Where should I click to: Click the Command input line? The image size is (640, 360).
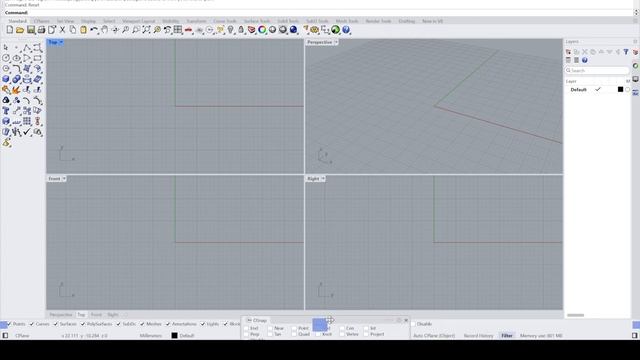[318, 13]
